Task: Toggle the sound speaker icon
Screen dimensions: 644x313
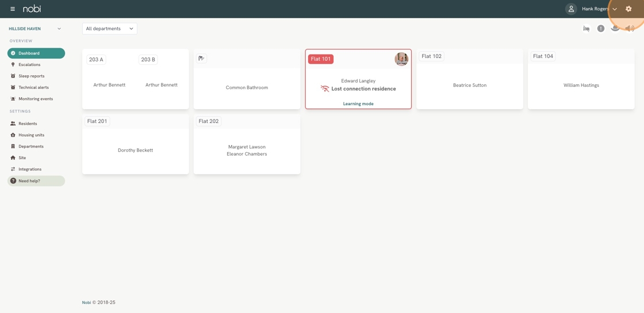Action: 630,29
